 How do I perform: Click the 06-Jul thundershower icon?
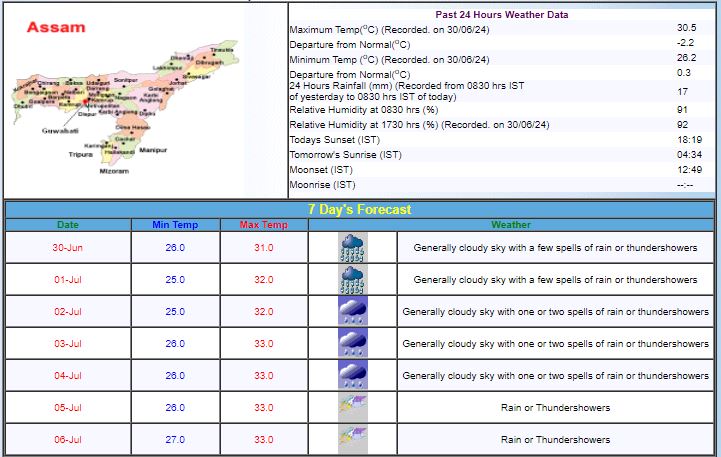point(353,440)
